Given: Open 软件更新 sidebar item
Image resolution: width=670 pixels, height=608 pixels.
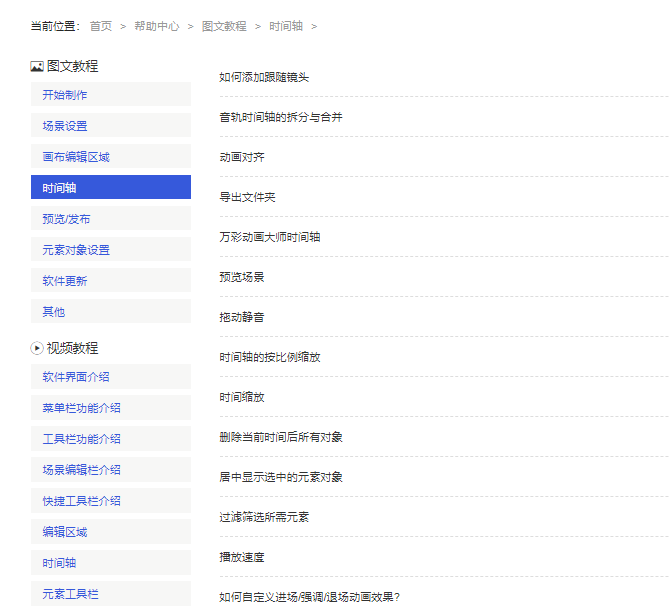Looking at the screenshot, I should [111, 280].
